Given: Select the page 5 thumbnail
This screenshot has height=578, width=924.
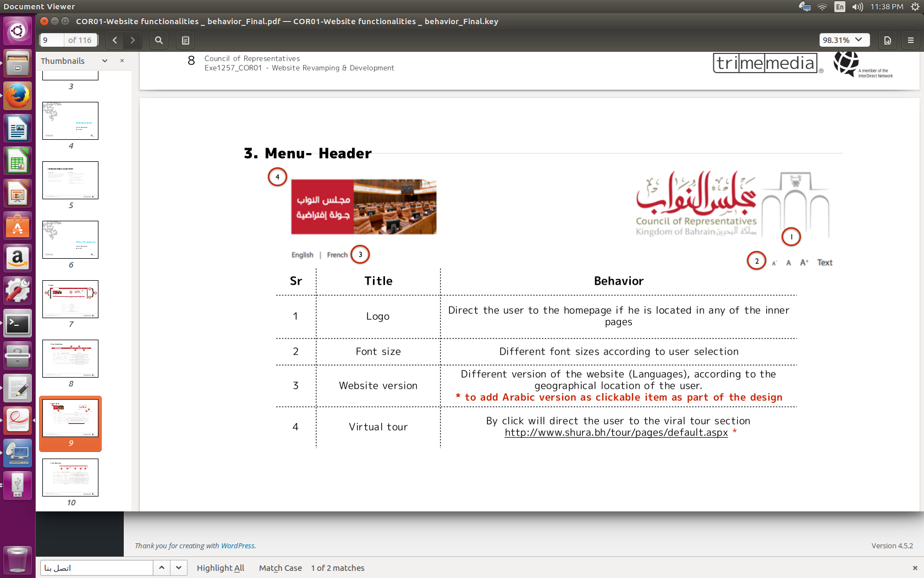Looking at the screenshot, I should click(70, 180).
